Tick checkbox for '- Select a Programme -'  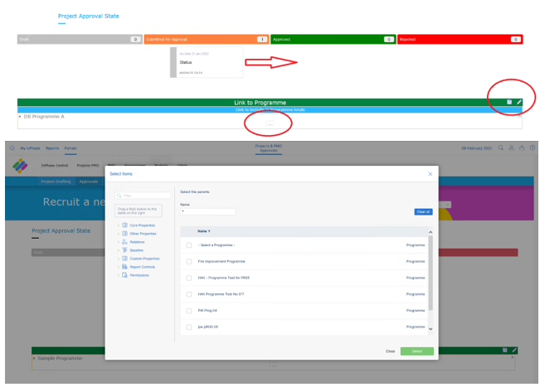[189, 245]
